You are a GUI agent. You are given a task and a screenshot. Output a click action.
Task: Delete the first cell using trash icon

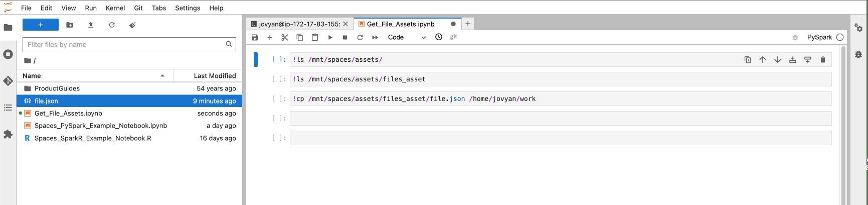click(823, 60)
